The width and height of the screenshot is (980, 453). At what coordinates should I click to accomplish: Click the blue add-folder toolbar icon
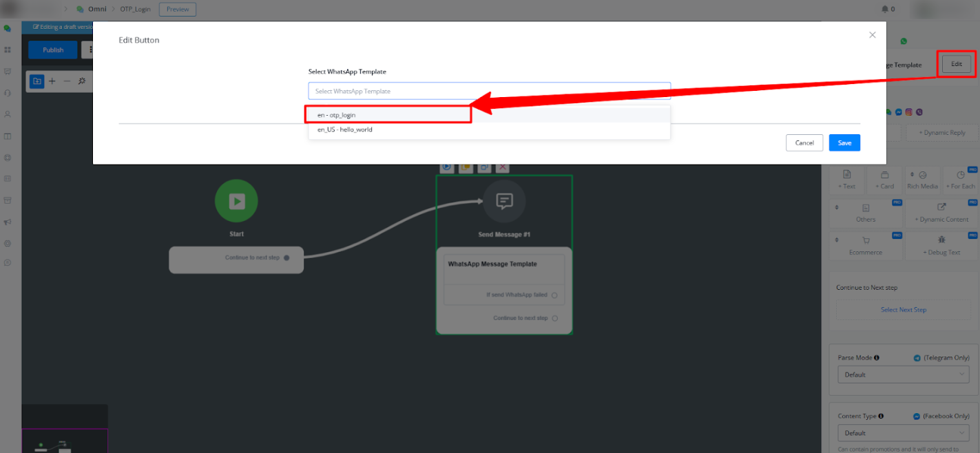pyautogui.click(x=37, y=81)
